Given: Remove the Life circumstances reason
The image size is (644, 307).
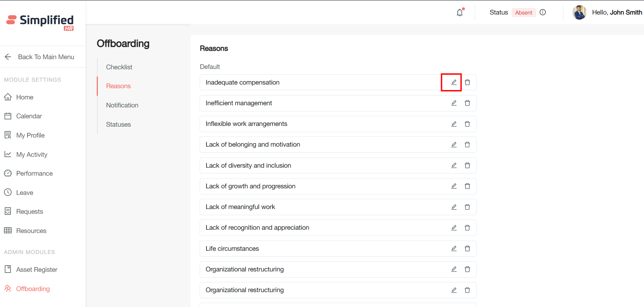Looking at the screenshot, I should pos(467,249).
